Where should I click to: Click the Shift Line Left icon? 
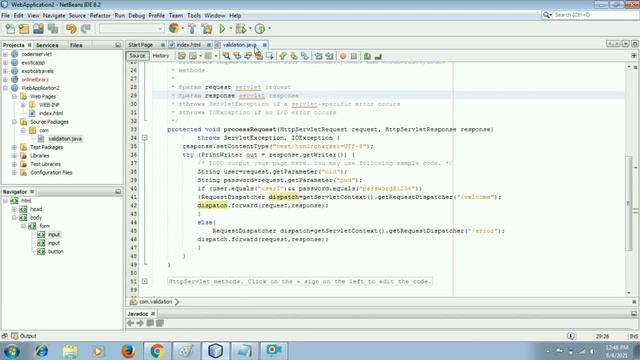(x=319, y=56)
